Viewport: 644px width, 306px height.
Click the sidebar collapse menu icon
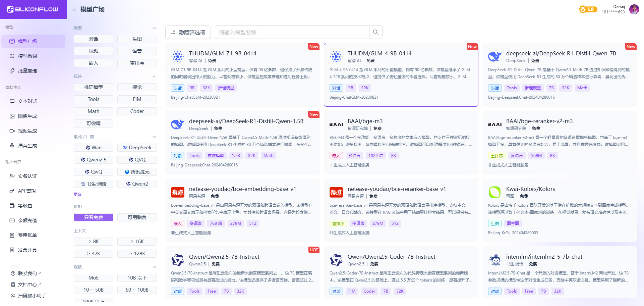[x=74, y=9]
